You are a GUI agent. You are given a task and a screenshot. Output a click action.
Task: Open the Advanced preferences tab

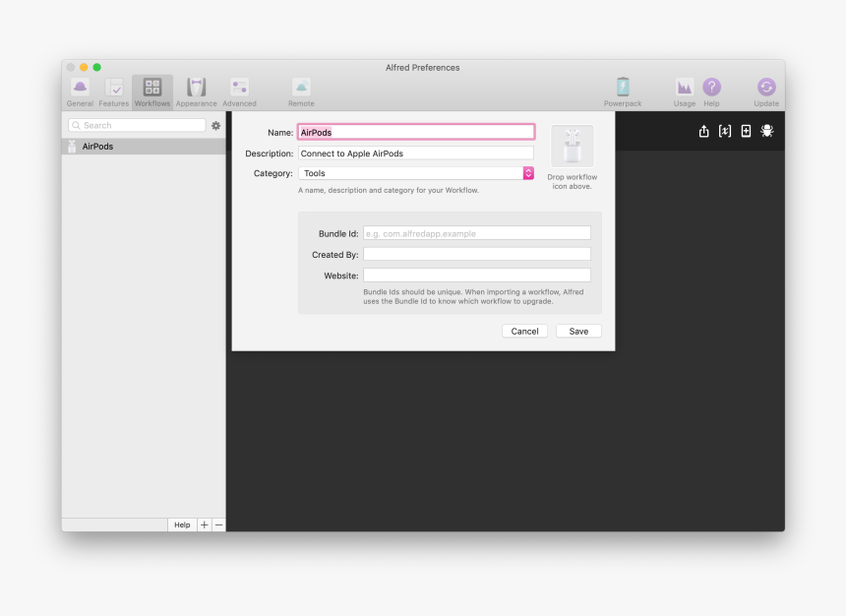pyautogui.click(x=240, y=92)
